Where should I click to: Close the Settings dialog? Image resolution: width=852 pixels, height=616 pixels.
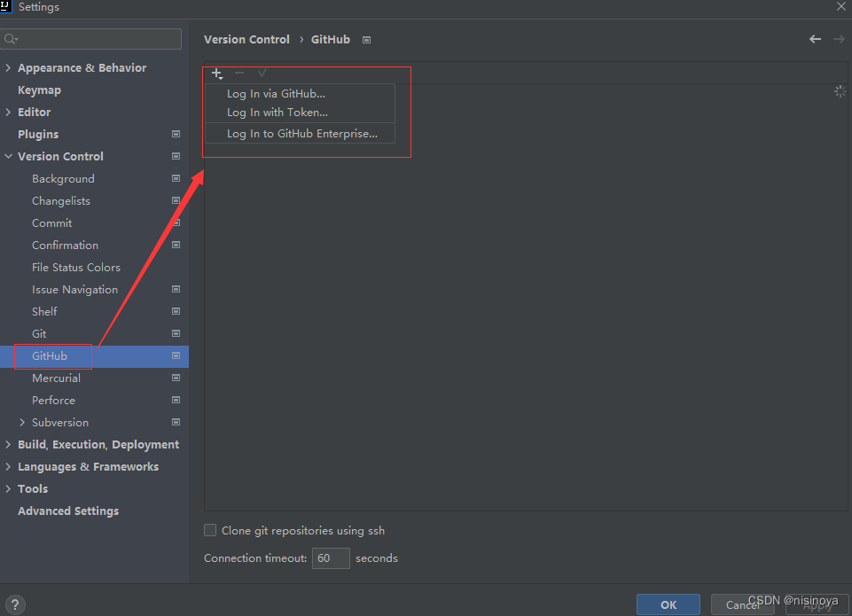point(841,6)
